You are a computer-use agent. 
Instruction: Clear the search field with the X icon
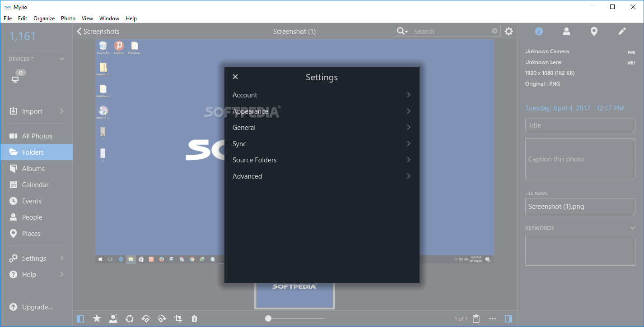click(495, 31)
